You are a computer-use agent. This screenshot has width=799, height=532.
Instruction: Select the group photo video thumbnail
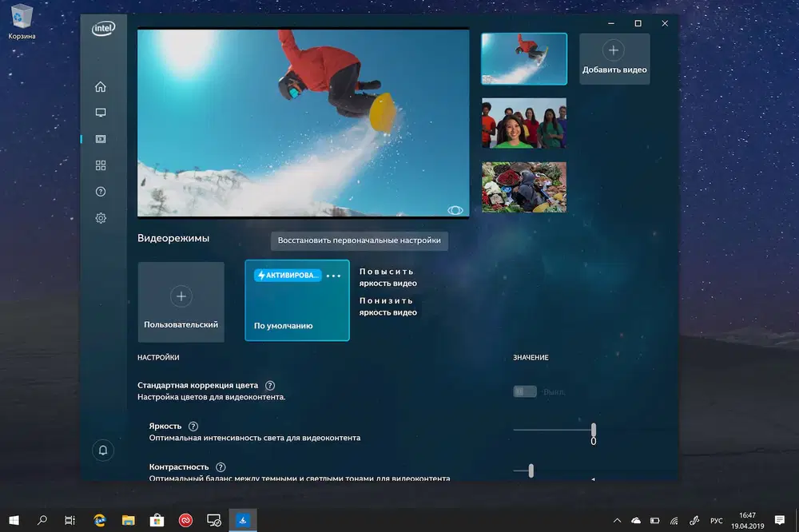523,124
